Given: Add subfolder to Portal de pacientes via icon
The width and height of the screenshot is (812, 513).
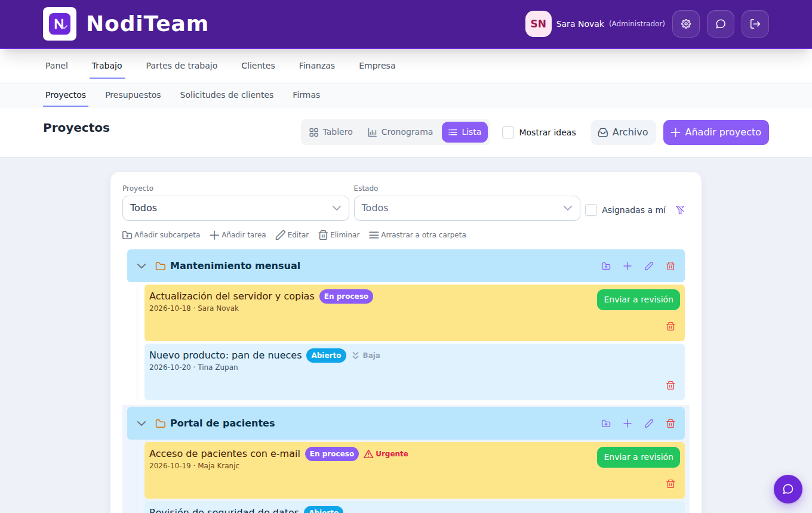Looking at the screenshot, I should [x=606, y=424].
